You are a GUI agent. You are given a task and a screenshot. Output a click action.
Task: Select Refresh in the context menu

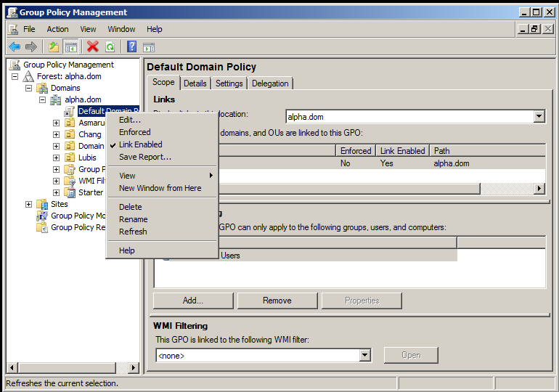(x=162, y=232)
